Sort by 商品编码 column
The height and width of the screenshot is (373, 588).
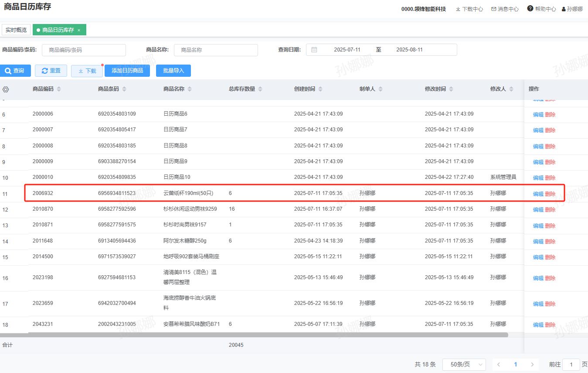coord(59,89)
